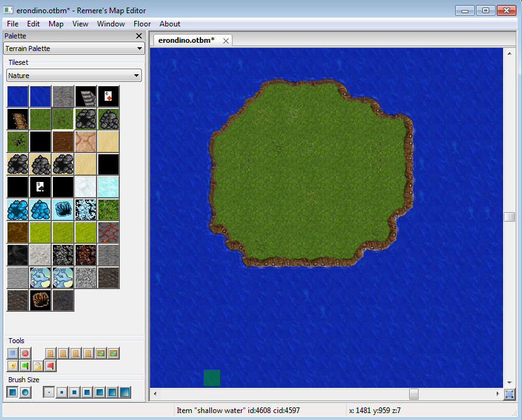522x420 pixels.
Task: Select the fifth brush size
Action: (x=100, y=392)
